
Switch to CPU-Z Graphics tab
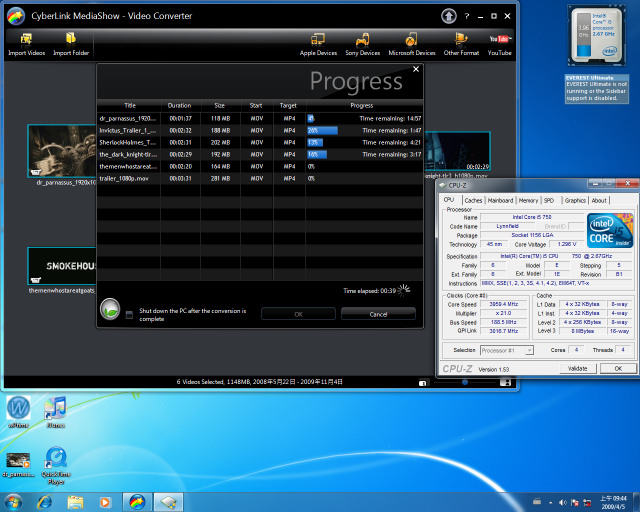[x=575, y=200]
